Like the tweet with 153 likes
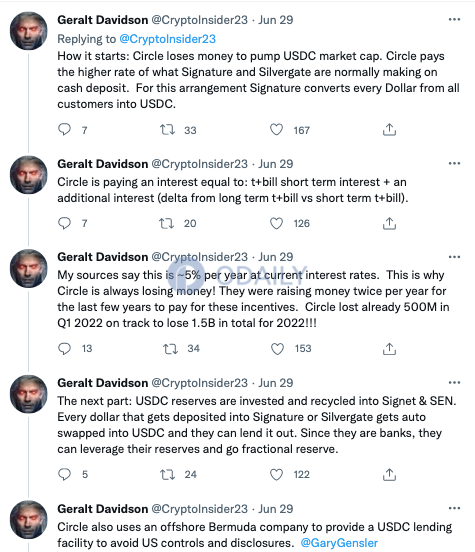This screenshot has width=475, height=552. [x=277, y=349]
